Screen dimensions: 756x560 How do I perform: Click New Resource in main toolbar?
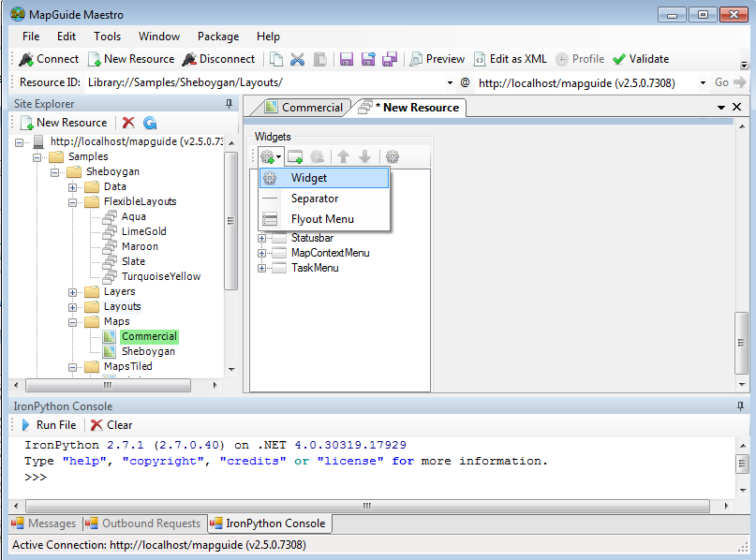[x=131, y=59]
